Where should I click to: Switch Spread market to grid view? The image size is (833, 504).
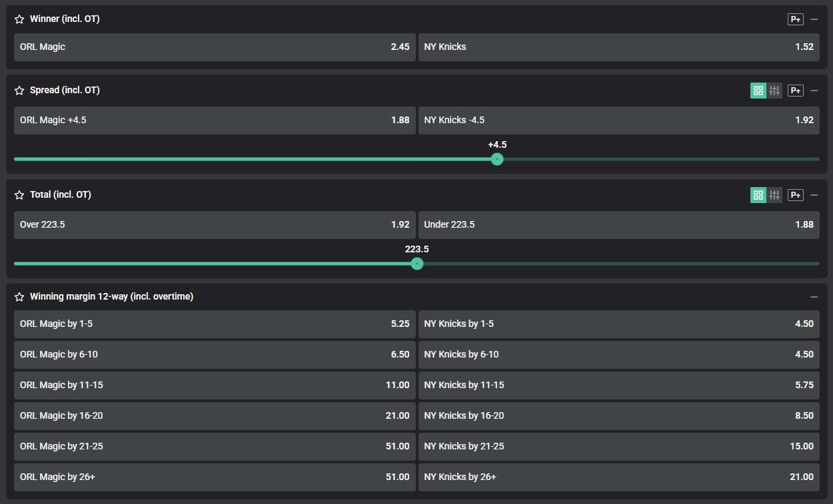tap(758, 91)
